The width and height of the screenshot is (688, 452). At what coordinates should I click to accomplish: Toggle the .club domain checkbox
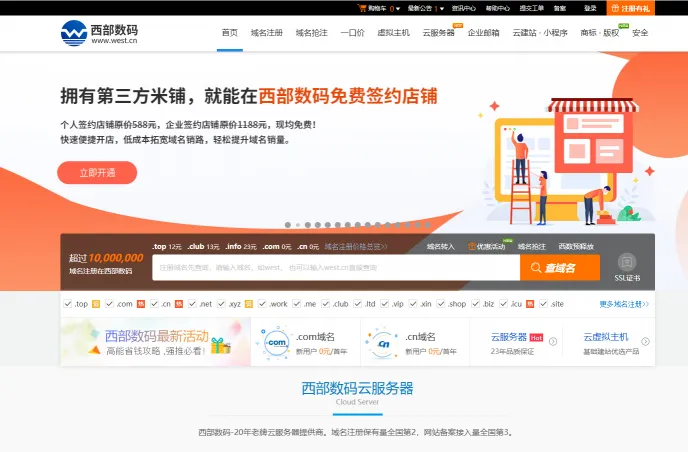click(325, 304)
